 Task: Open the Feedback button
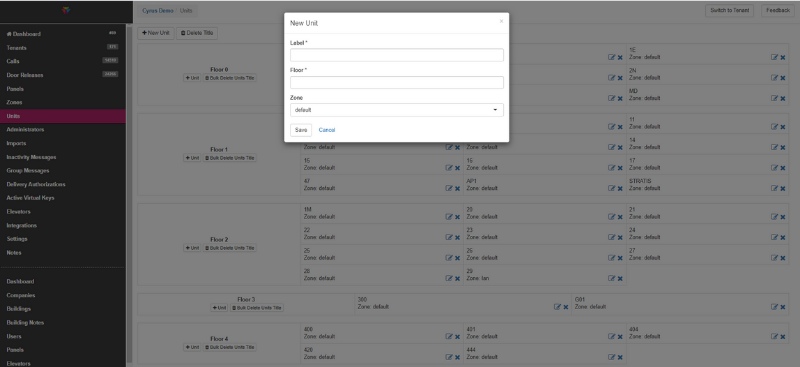(778, 10)
